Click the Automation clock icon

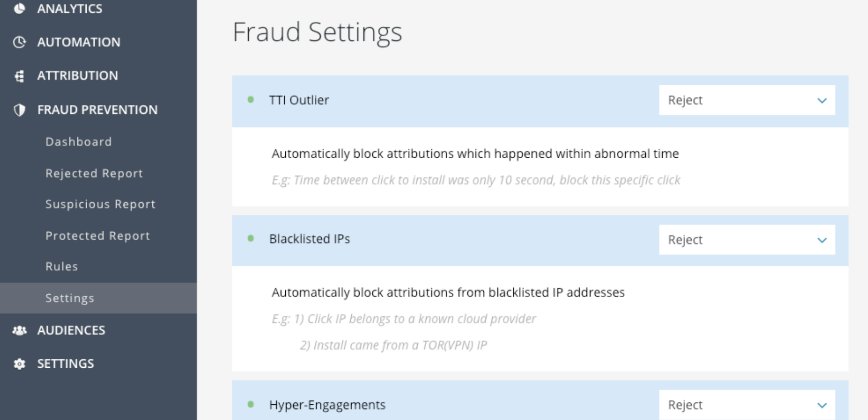(x=19, y=42)
